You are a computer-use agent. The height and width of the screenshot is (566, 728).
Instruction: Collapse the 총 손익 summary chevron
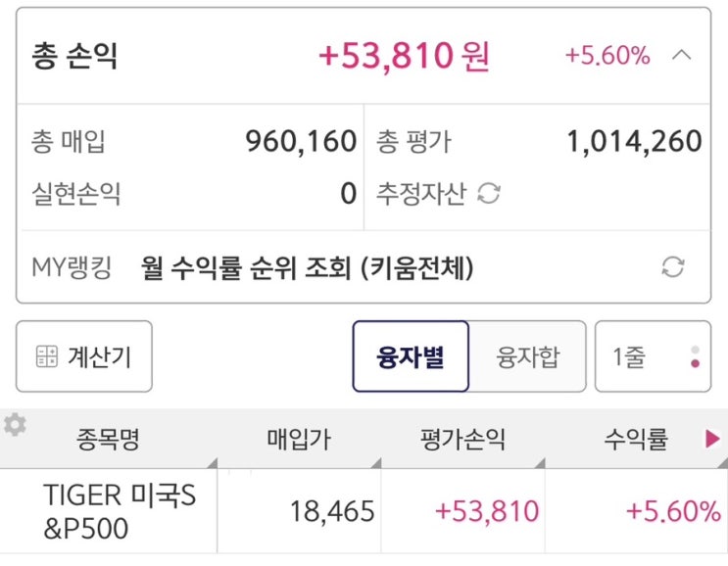tap(682, 56)
